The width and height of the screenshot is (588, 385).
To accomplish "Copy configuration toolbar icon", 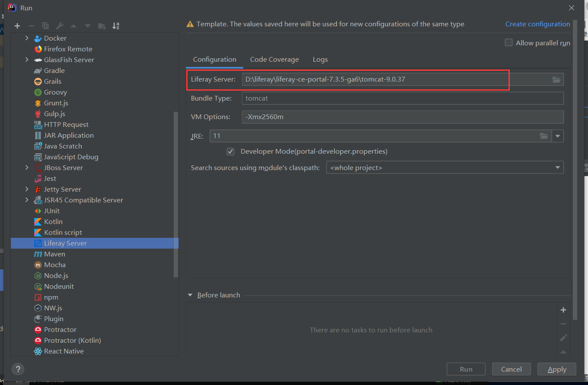I will click(x=45, y=26).
